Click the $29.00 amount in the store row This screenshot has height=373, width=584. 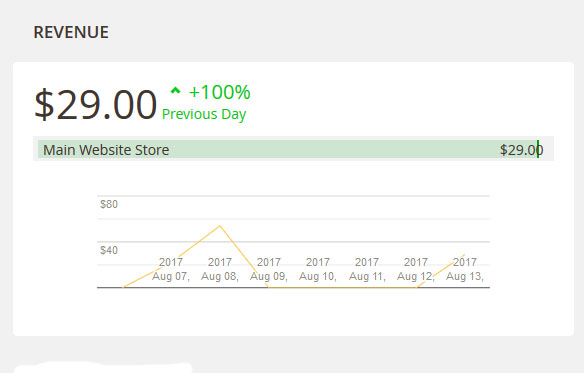coord(521,150)
